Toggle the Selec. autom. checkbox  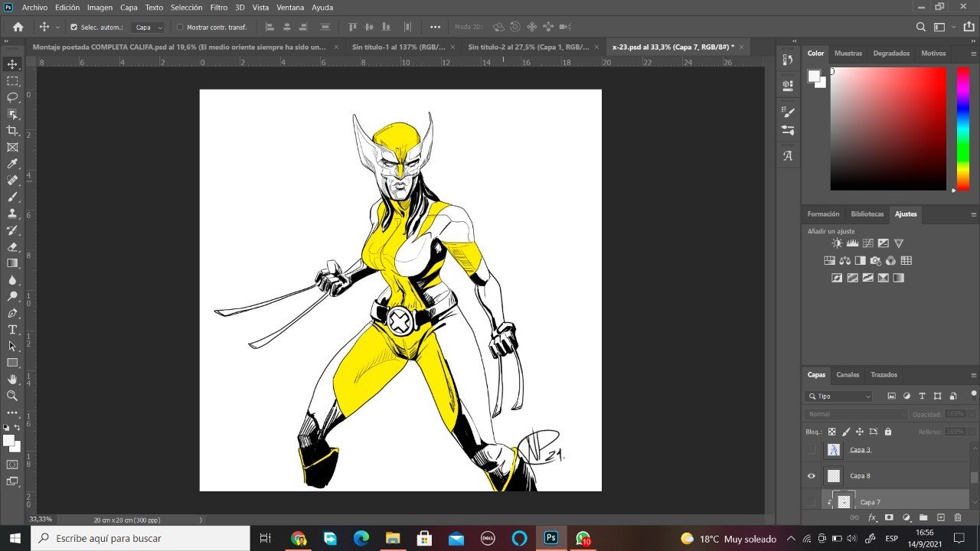tap(74, 27)
